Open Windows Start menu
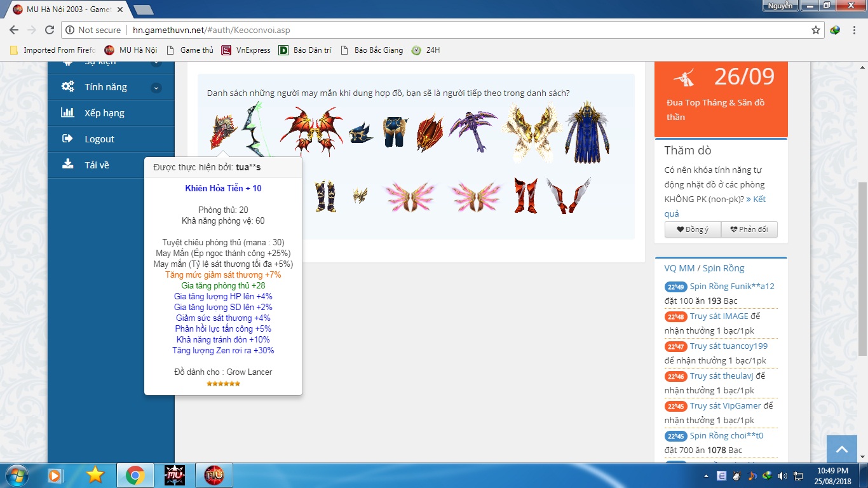Screen dimensions: 868x488 click(16, 475)
